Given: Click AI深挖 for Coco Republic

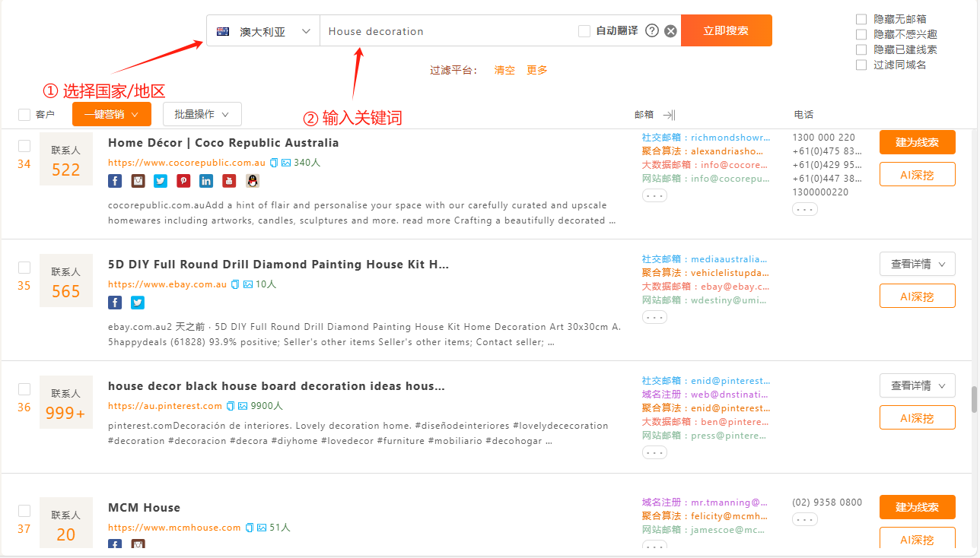Looking at the screenshot, I should tap(918, 174).
